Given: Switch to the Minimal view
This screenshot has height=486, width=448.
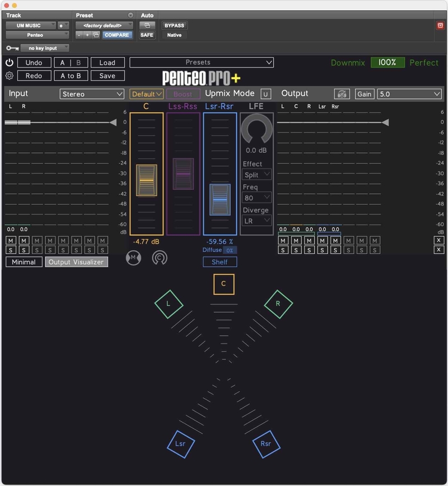Looking at the screenshot, I should point(24,262).
